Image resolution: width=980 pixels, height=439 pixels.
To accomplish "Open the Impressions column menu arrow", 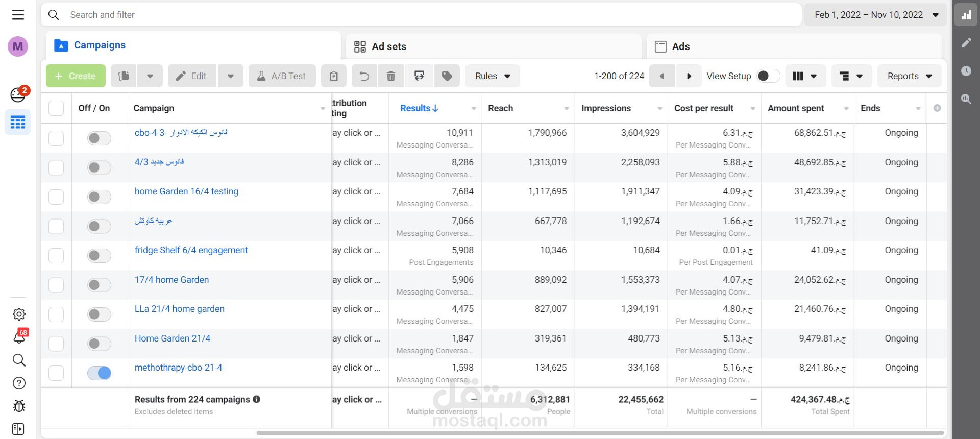I will (x=660, y=109).
